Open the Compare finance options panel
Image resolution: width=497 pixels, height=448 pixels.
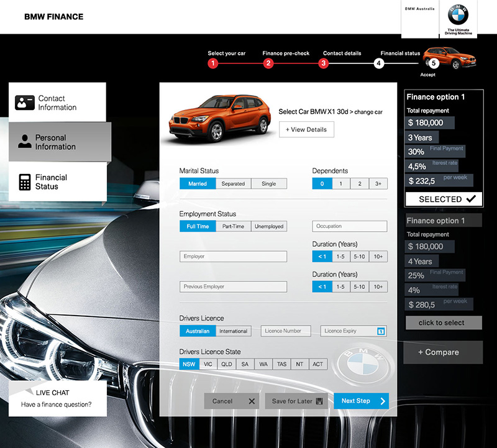[442, 352]
